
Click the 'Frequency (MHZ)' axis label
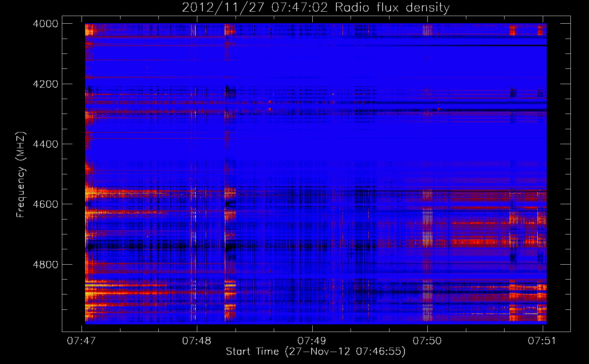click(21, 175)
